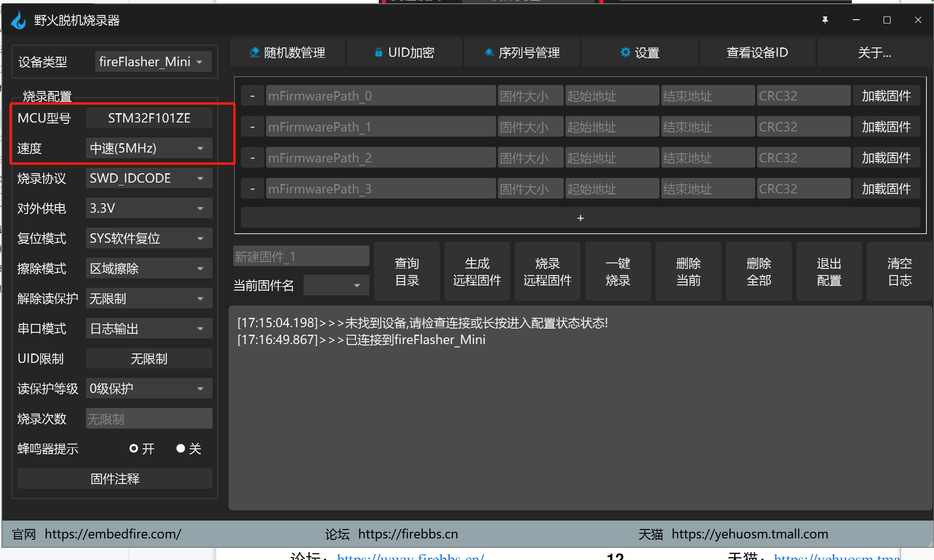
Task: Remove the mFirmwarePath_3 row with minus button
Action: coord(253,189)
